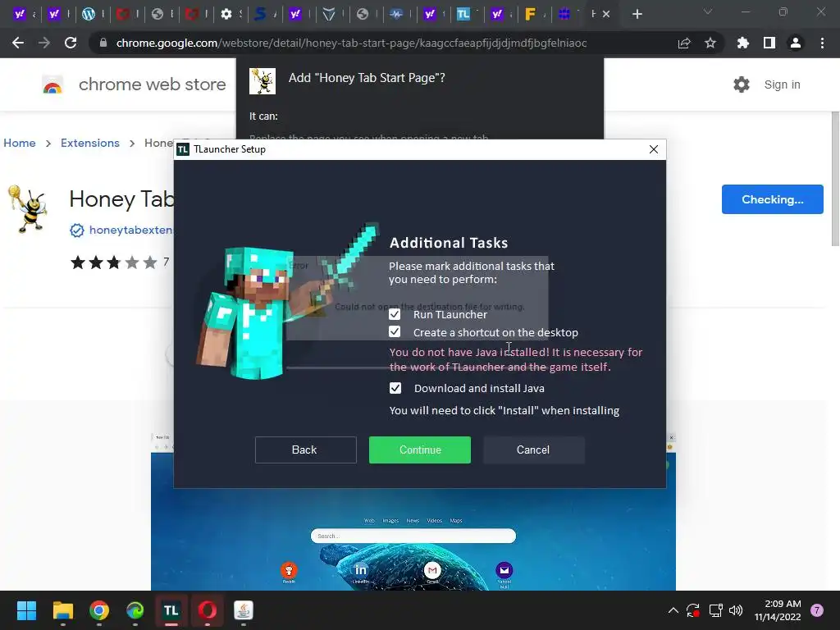Screen dimensions: 840x630
Task: Open network status tray icon
Action: click(x=715, y=610)
